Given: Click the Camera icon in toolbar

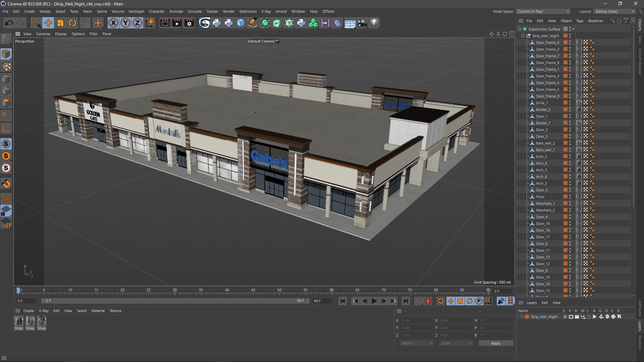Looking at the screenshot, I should (362, 23).
